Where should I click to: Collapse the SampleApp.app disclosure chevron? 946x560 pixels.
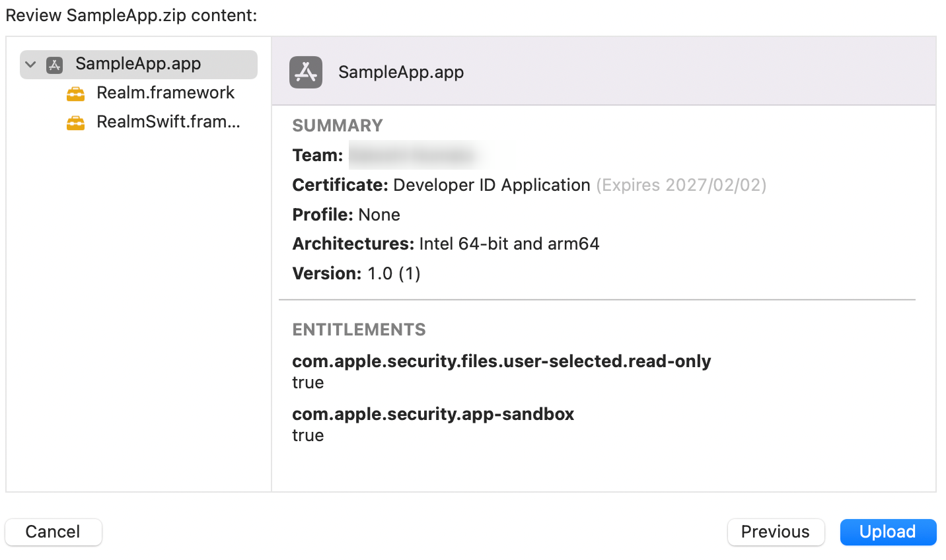(30, 65)
